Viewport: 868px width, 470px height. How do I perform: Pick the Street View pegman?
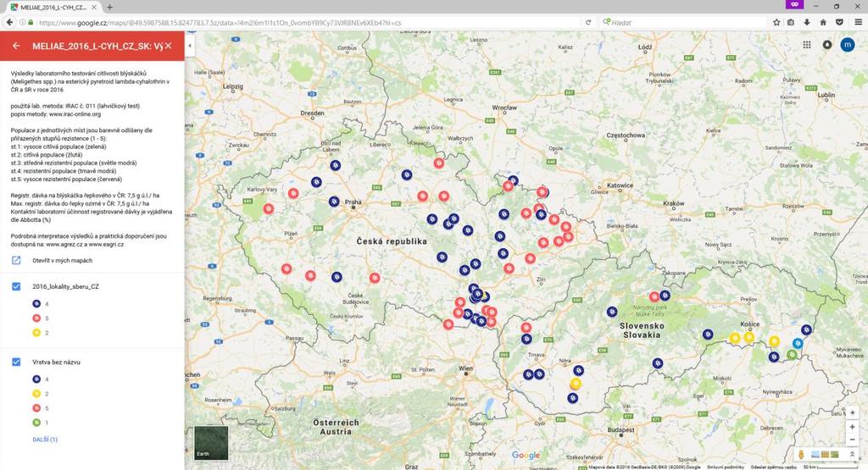801,455
